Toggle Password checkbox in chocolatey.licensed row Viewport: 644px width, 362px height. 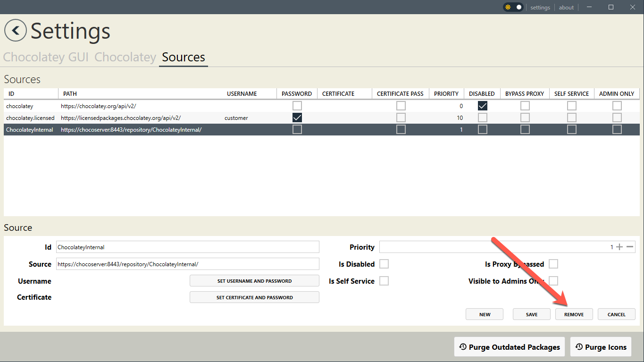point(297,118)
